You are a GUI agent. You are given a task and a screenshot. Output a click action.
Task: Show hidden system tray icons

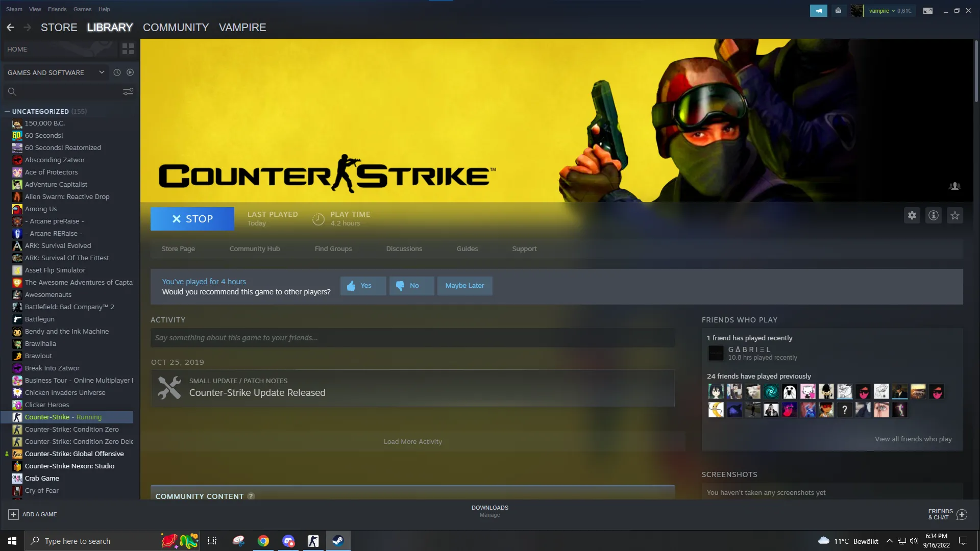(889, 541)
